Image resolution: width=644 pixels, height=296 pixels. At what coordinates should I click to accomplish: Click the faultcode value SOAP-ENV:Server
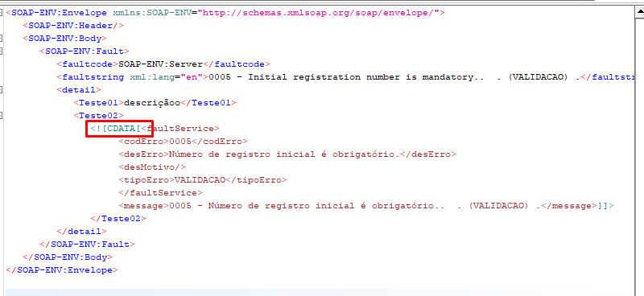[x=160, y=64]
